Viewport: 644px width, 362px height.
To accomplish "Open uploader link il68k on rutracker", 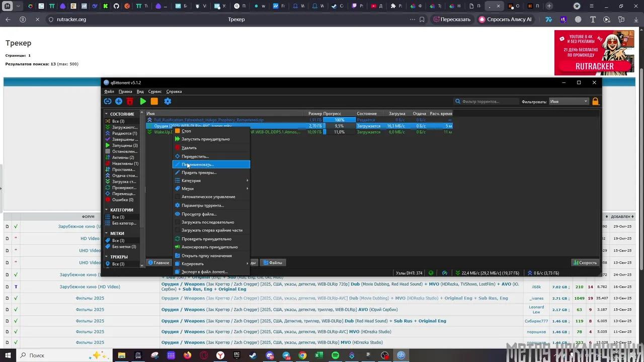I will coord(536,287).
